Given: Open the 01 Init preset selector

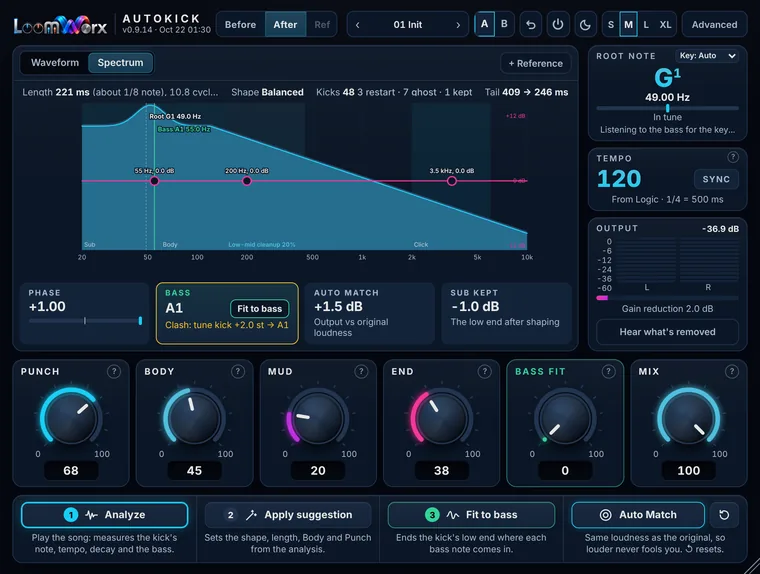Looking at the screenshot, I should [408, 25].
